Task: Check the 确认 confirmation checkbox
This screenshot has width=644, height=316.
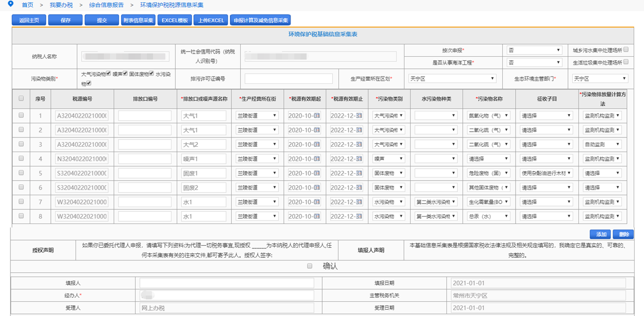Action: coord(310,266)
